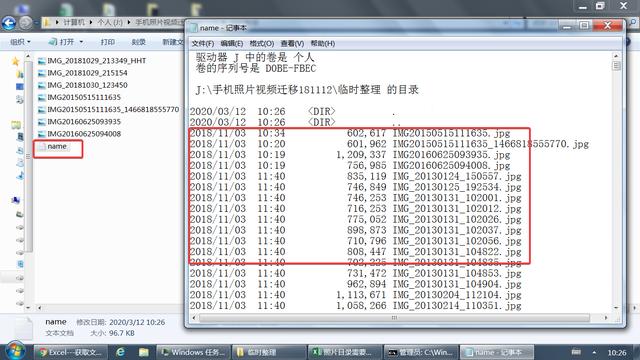Go forward in Explorer window
This screenshot has height=360, width=640.
(x=26, y=23)
